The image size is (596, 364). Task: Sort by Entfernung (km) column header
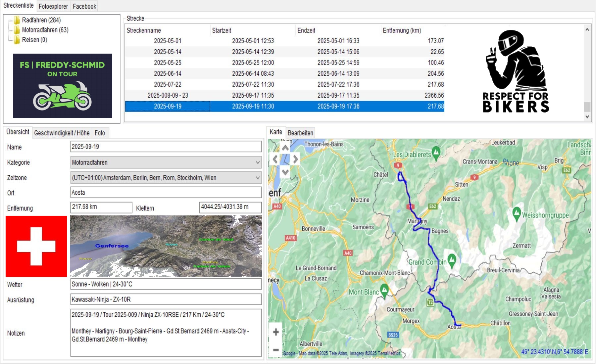point(402,30)
